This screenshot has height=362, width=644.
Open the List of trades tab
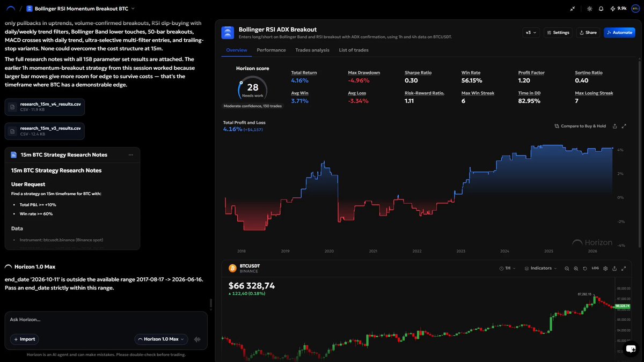[x=354, y=50]
